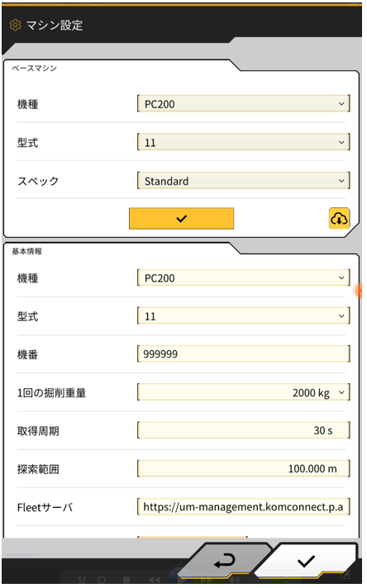Click the 探索範囲 field showing 100.000 m

pyautogui.click(x=244, y=469)
